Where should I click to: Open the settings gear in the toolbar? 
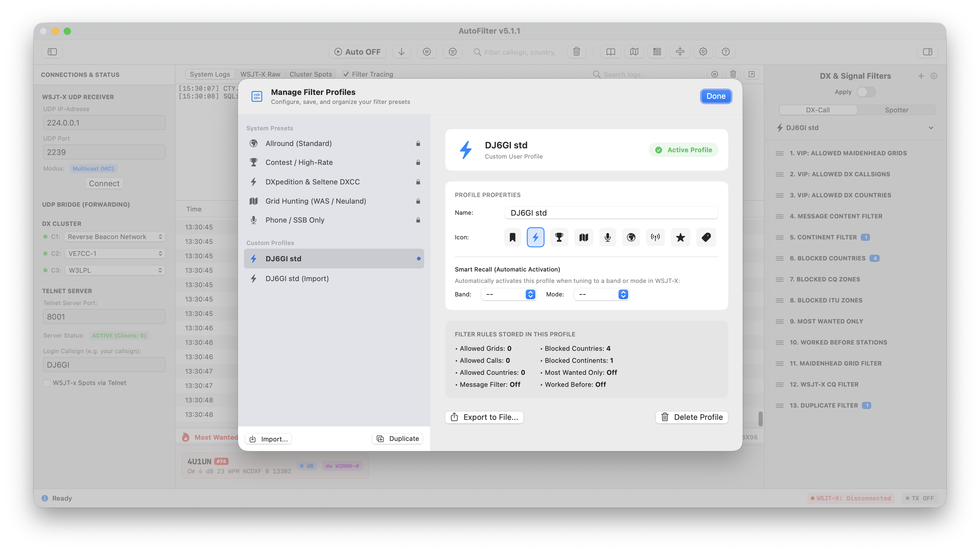tap(703, 52)
